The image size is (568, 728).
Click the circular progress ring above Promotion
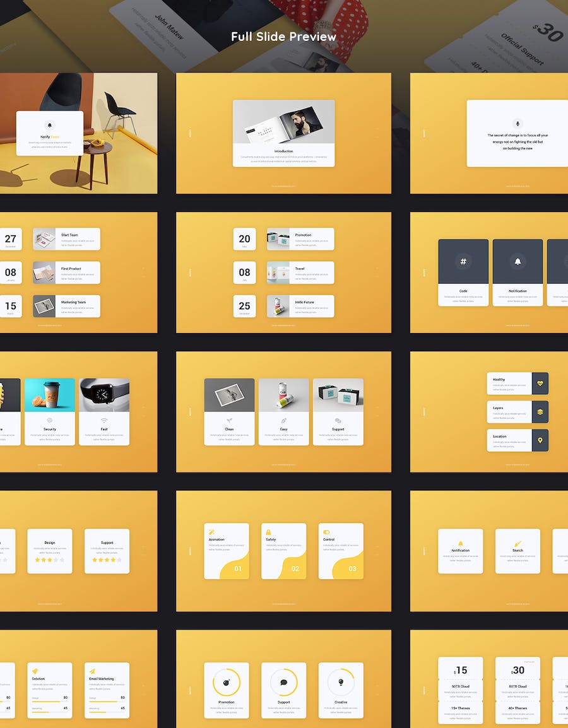click(x=226, y=683)
